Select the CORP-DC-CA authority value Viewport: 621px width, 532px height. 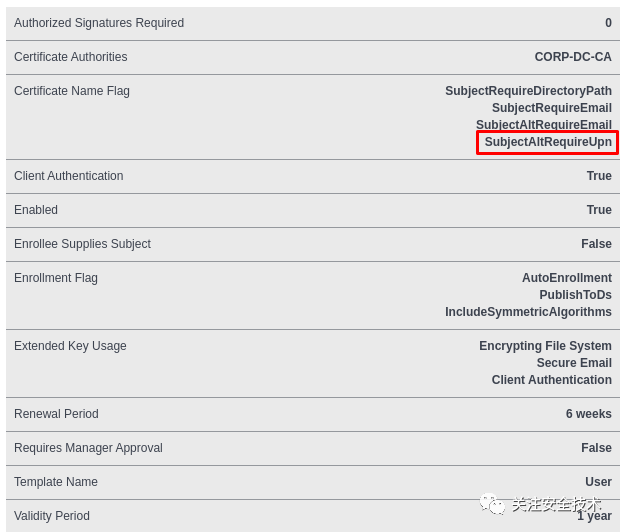[x=573, y=57]
